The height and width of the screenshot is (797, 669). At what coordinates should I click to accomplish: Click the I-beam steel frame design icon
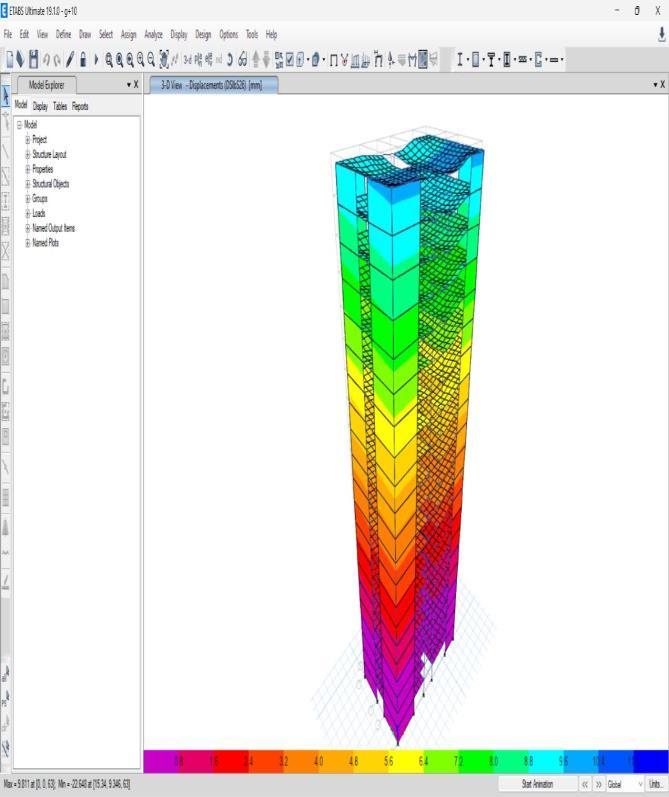pos(460,59)
